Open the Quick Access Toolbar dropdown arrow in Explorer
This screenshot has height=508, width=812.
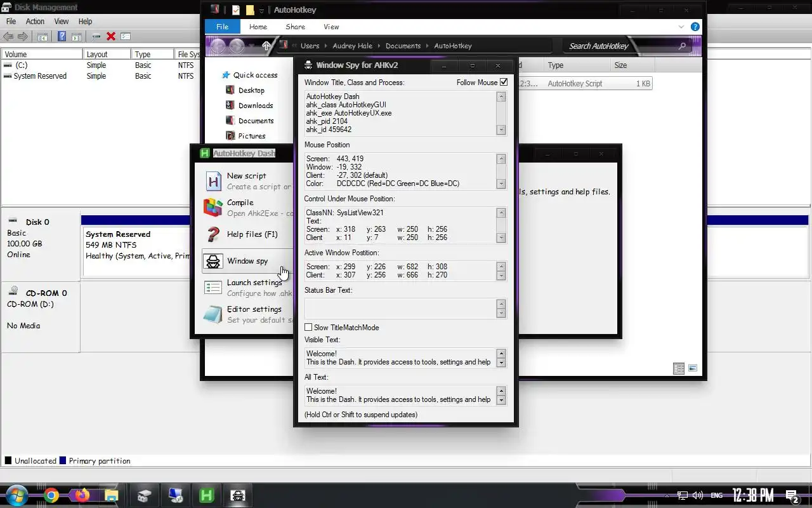point(262,10)
